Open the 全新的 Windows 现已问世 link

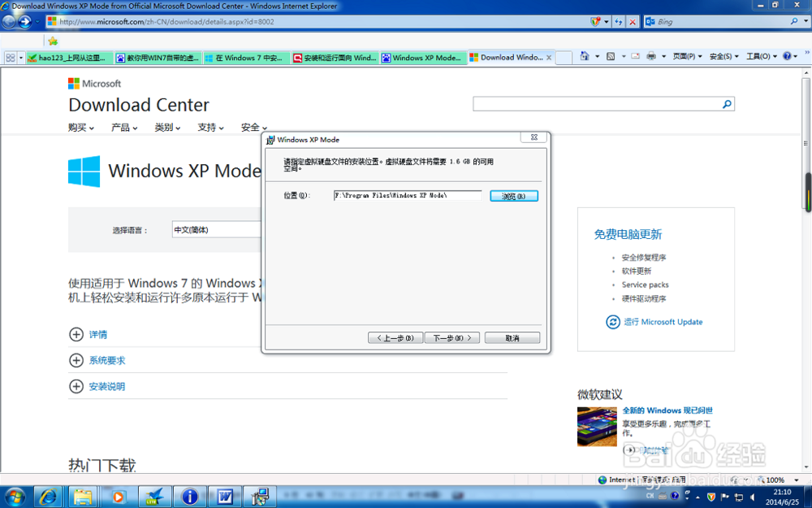[667, 410]
